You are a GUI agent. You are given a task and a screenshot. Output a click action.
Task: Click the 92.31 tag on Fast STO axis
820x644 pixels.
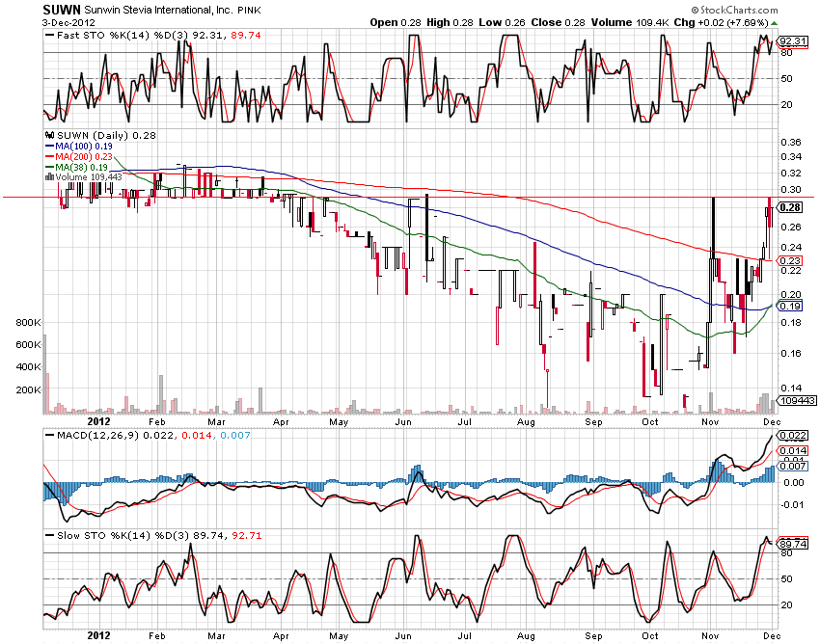click(x=794, y=41)
